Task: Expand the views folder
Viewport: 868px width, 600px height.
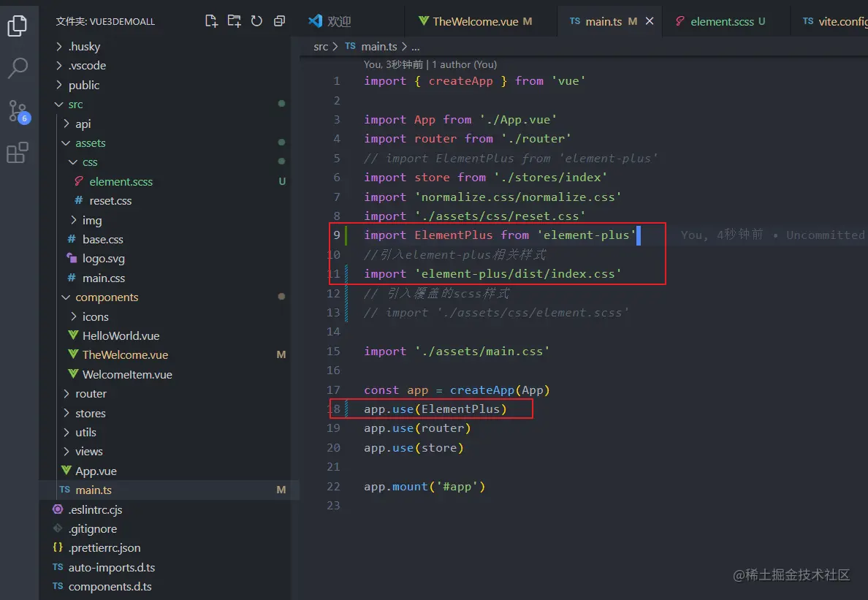Action: [x=66, y=451]
